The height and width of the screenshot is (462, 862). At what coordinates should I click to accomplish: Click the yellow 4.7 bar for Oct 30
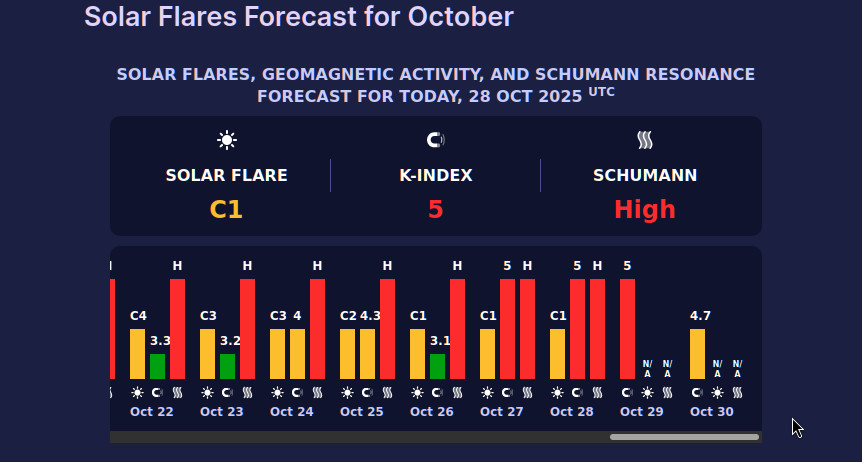click(697, 353)
